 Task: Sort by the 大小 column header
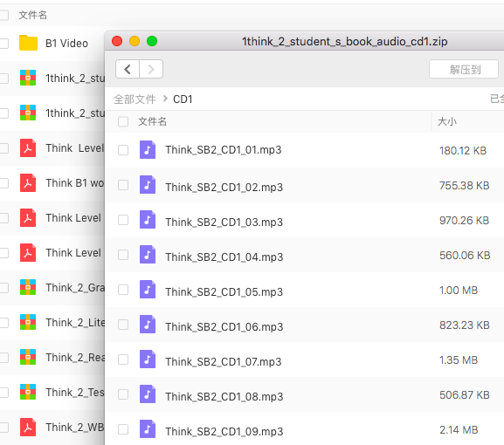pos(446,121)
